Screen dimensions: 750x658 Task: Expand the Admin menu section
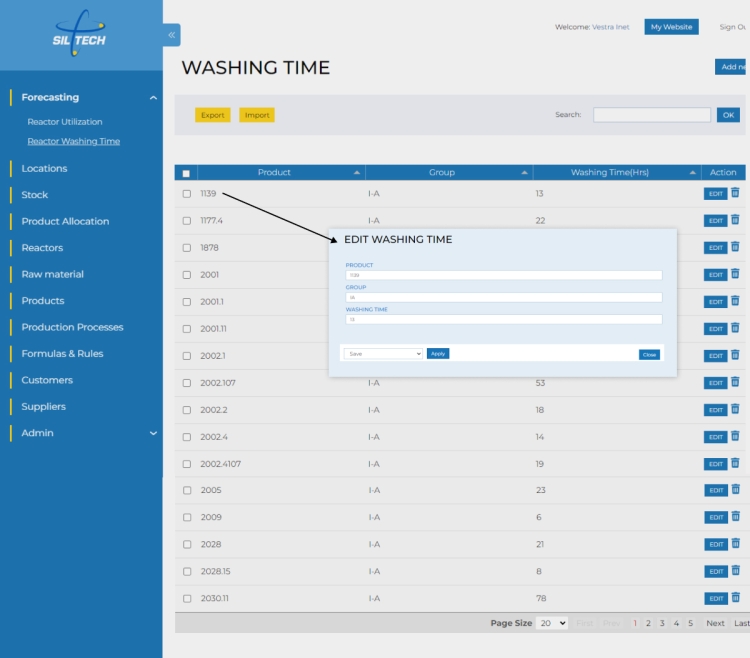coord(153,434)
